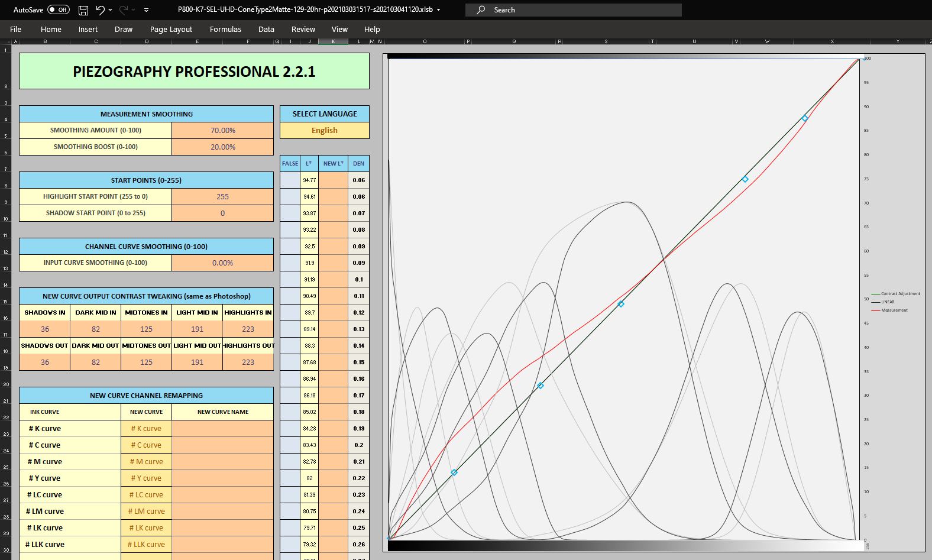This screenshot has height=560, width=932.
Task: Click the FALSE column header cell
Action: click(290, 164)
